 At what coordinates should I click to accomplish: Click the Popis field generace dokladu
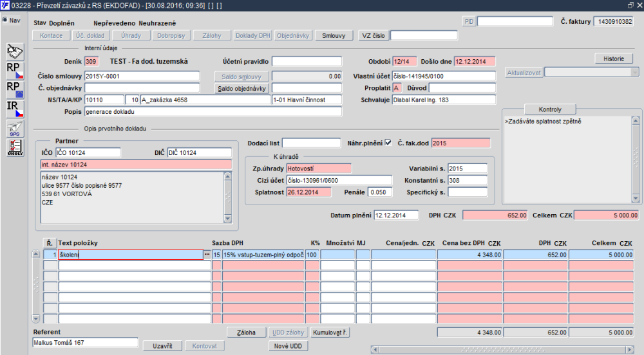pyautogui.click(x=213, y=111)
